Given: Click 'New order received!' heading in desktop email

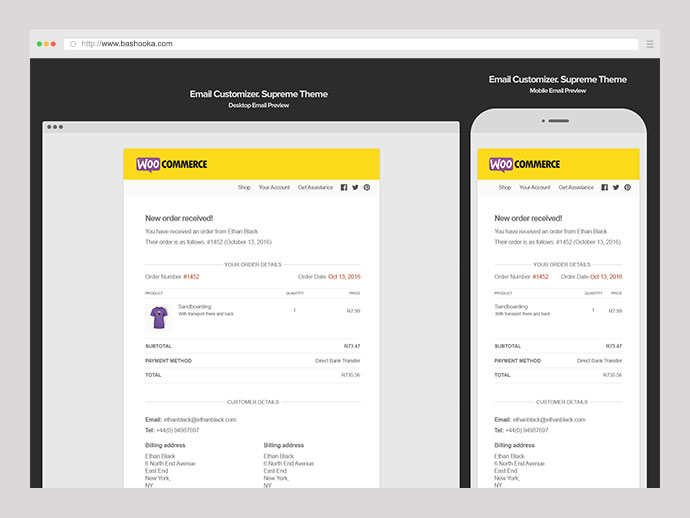Looking at the screenshot, I should click(179, 218).
